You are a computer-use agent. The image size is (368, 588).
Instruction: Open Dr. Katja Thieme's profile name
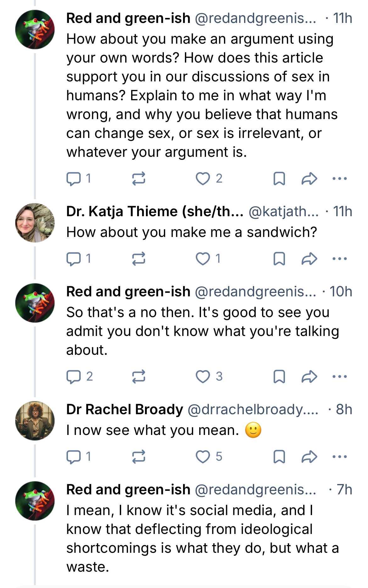pyautogui.click(x=155, y=212)
